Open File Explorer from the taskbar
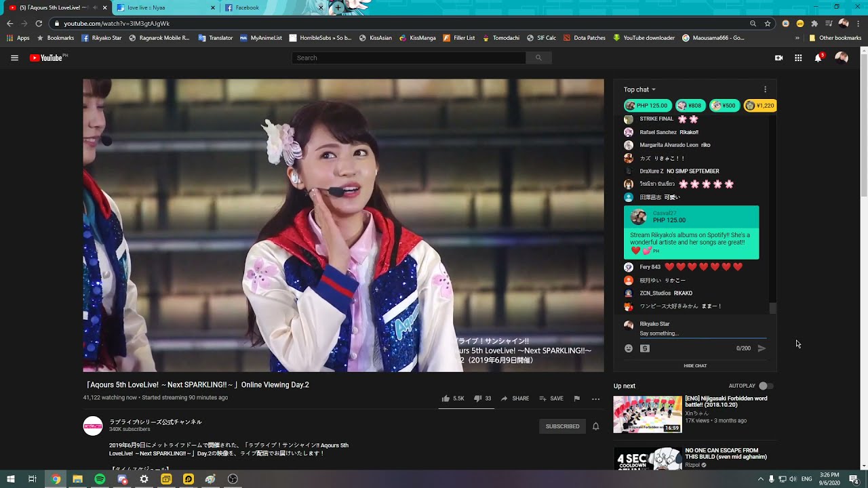The image size is (868, 488). 77,479
